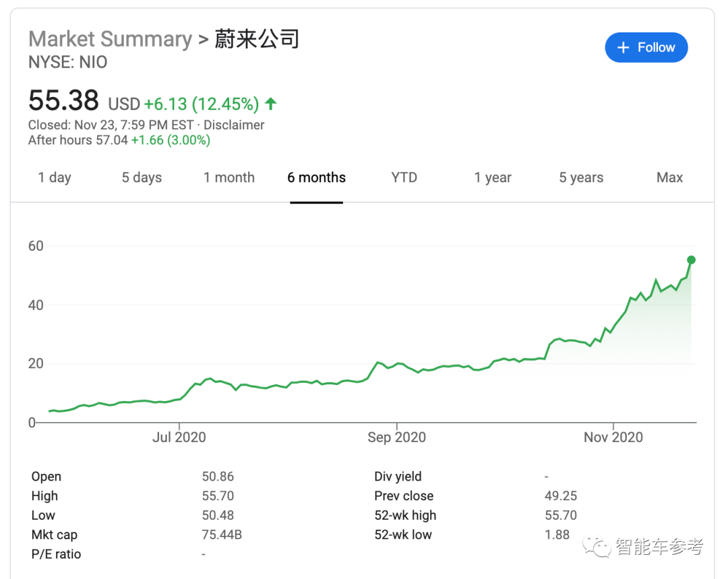This screenshot has width=728, height=579.
Task: Open the Disclaimer link
Action: tap(234, 125)
